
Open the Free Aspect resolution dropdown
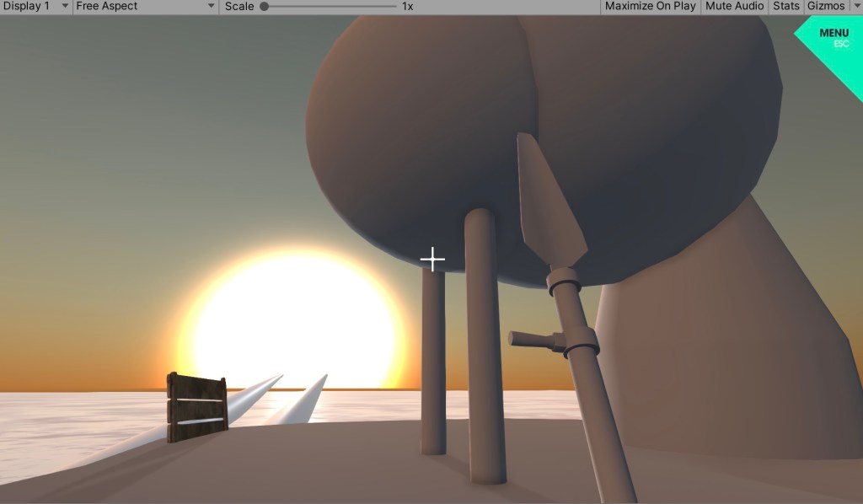145,7
